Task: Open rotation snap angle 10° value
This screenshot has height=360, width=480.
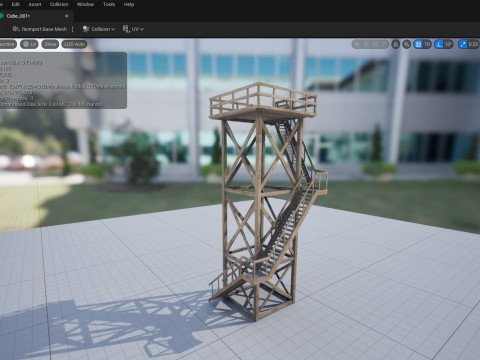Action: pos(448,44)
